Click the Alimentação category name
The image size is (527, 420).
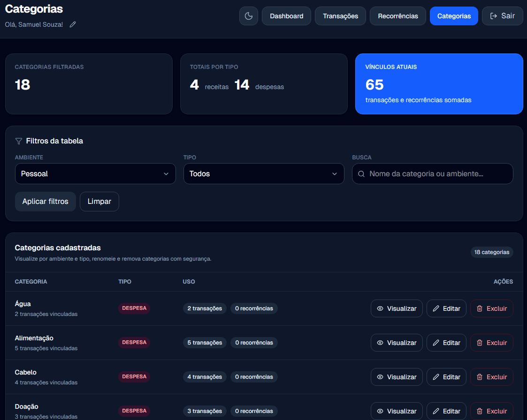tap(34, 338)
